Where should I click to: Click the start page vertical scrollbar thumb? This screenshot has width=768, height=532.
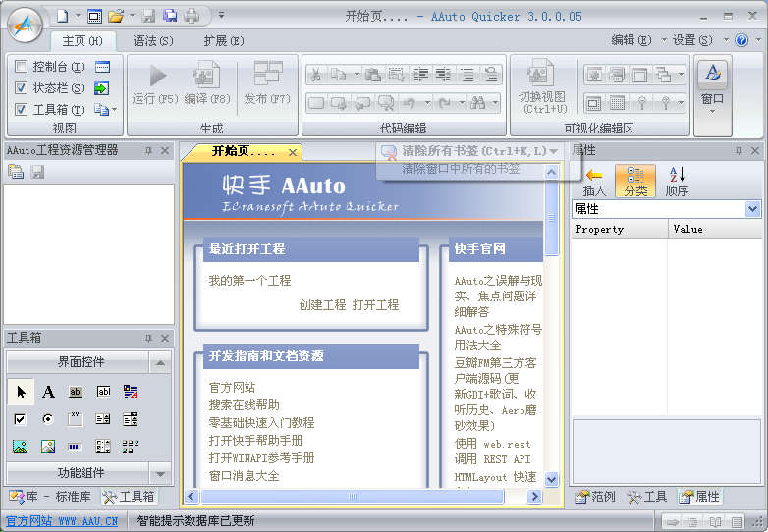pyautogui.click(x=551, y=218)
